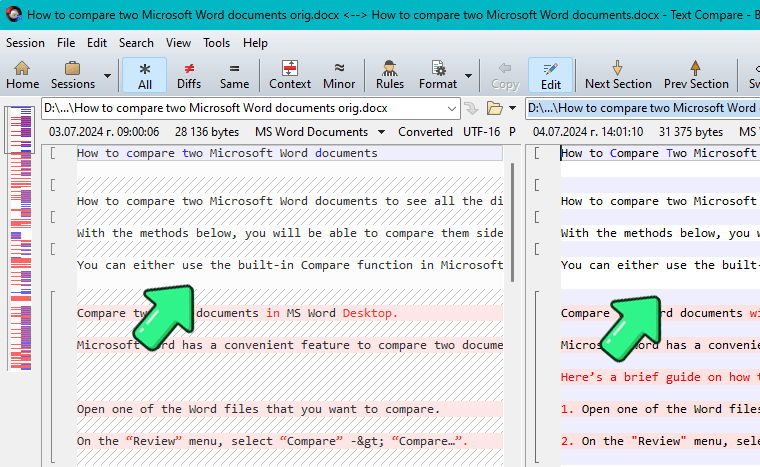760x467 pixels.
Task: Jump to Prev Section
Action: [696, 75]
